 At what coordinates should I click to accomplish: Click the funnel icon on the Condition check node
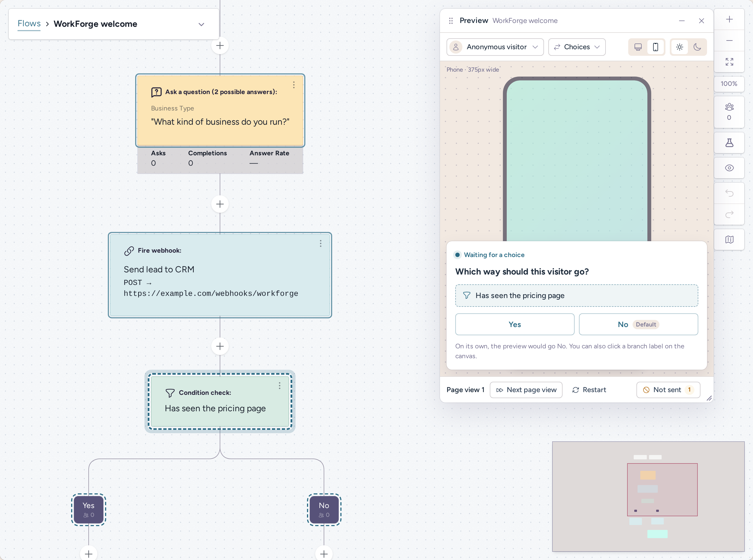point(170,393)
